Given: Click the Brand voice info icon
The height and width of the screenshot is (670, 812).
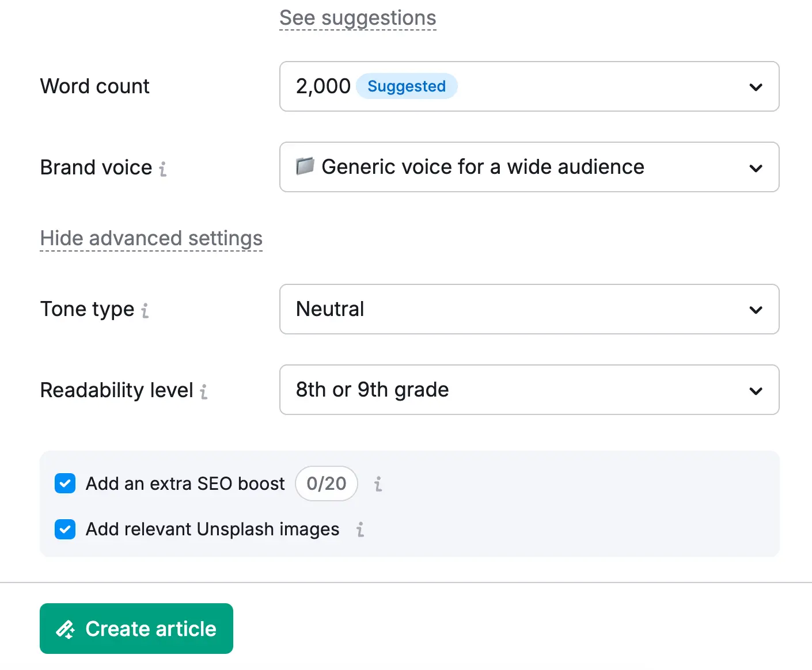Looking at the screenshot, I should point(163,169).
